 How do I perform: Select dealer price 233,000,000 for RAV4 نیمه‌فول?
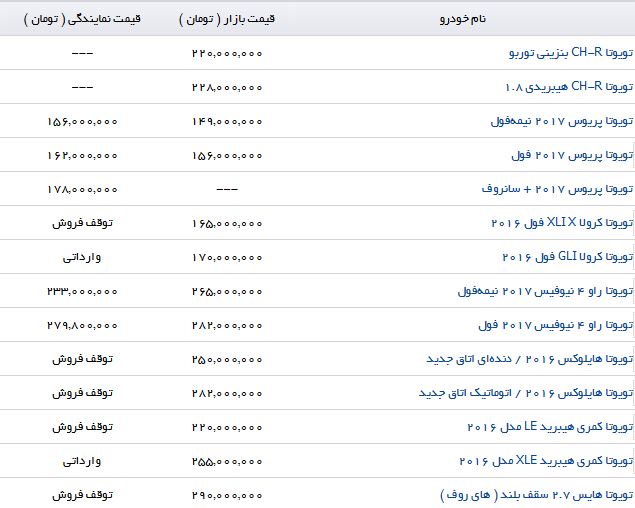pyautogui.click(x=82, y=292)
